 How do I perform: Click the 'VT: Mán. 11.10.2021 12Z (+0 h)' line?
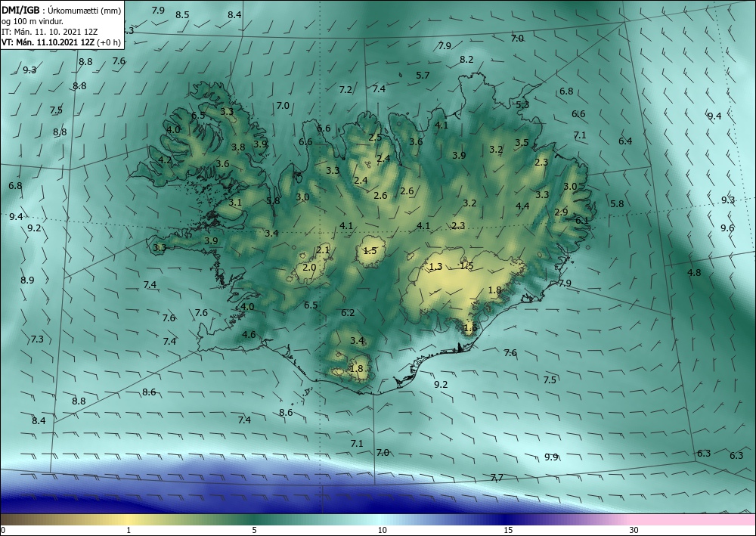tap(61, 42)
